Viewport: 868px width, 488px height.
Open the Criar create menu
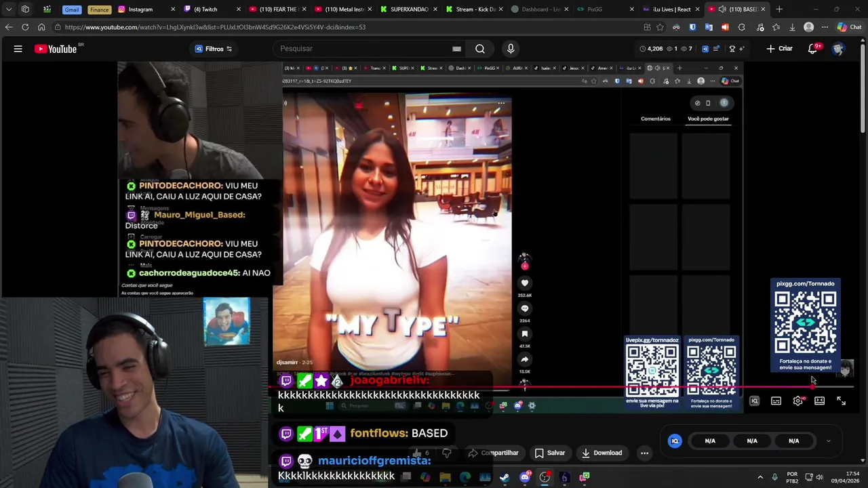click(x=779, y=49)
